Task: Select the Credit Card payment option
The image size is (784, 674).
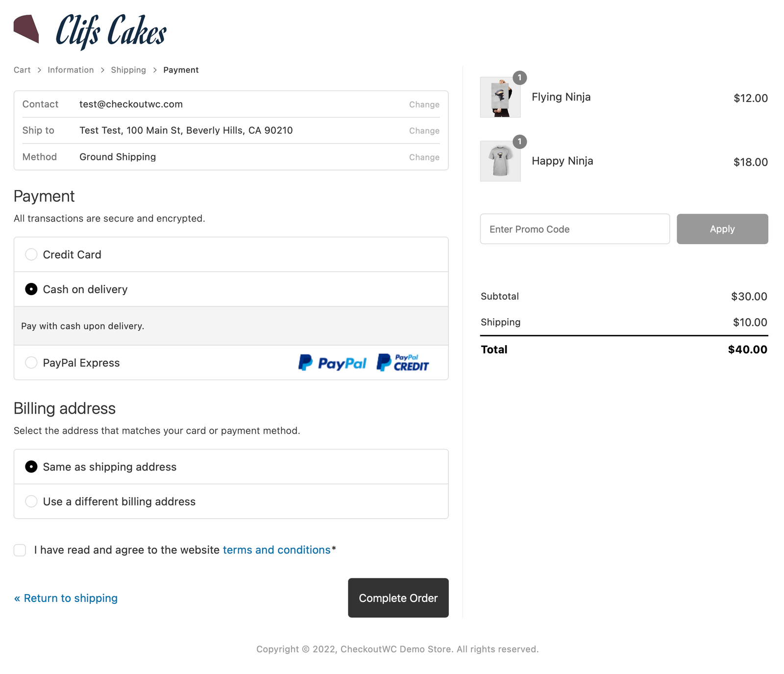Action: 31,254
